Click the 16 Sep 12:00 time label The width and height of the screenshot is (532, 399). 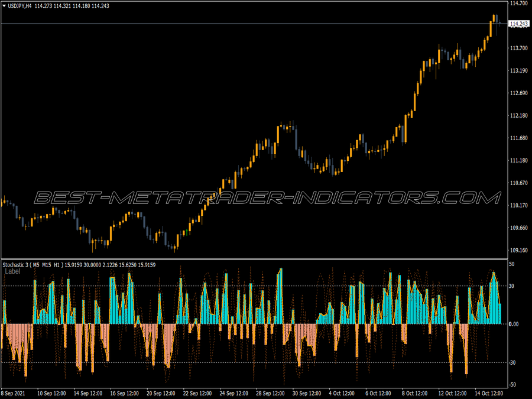pos(125,393)
